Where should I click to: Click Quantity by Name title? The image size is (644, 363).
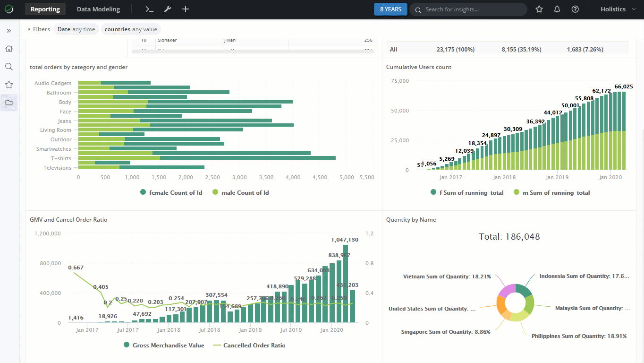pyautogui.click(x=411, y=220)
